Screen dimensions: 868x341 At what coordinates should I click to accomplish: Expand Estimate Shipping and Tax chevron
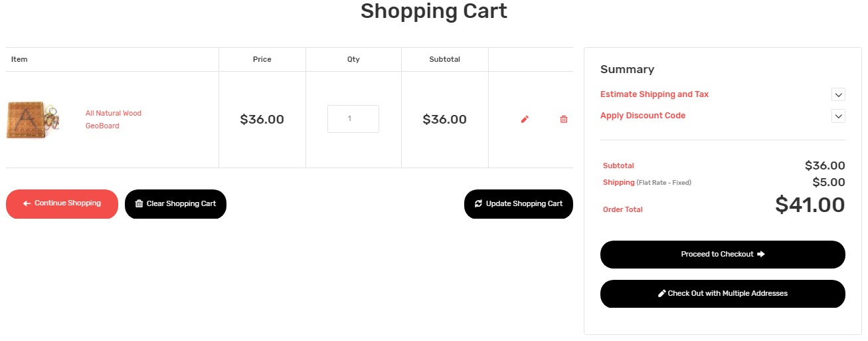pyautogui.click(x=838, y=94)
